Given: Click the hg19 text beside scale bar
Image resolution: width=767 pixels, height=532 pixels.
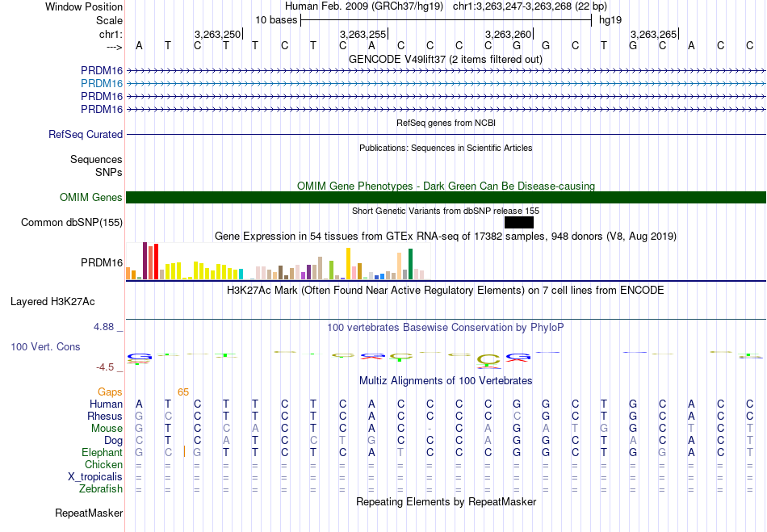Looking at the screenshot, I should 610,20.
